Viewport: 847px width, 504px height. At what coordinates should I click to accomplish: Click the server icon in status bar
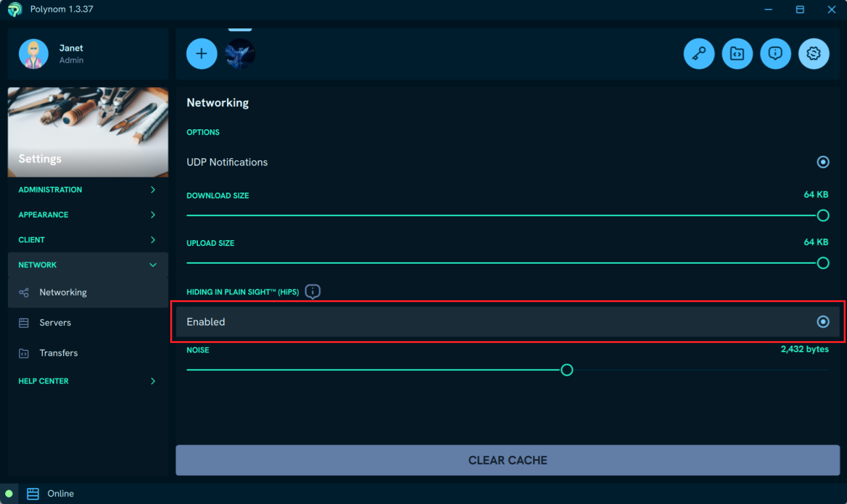tap(33, 493)
